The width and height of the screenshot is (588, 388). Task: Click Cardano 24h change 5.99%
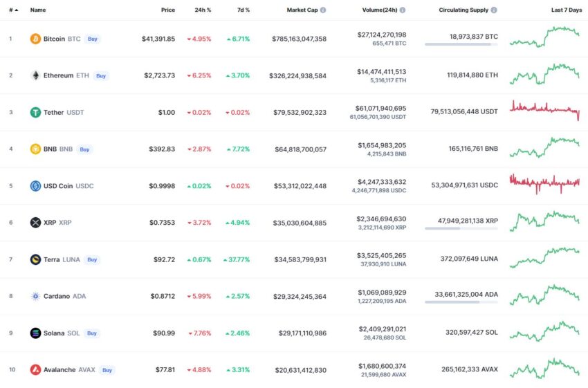199,296
